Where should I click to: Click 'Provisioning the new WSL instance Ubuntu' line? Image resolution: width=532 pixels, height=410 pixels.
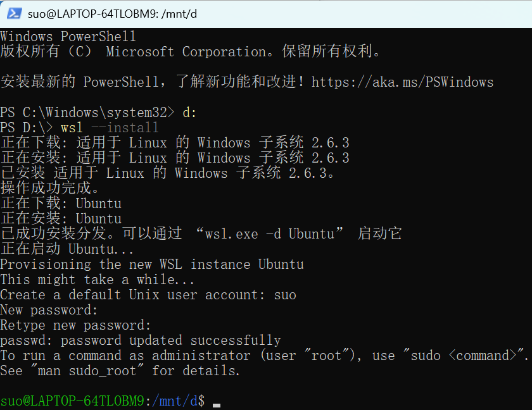[x=152, y=264]
